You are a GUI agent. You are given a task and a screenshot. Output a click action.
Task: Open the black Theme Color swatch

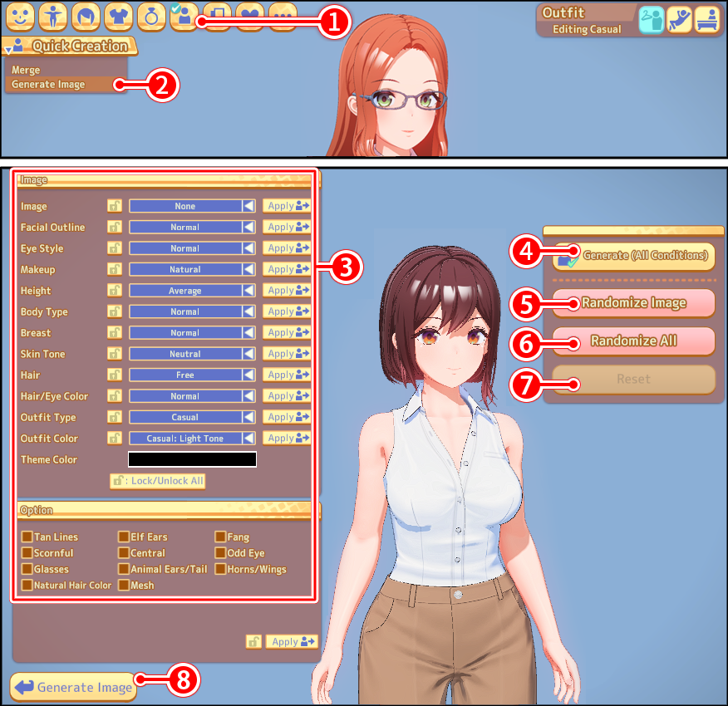point(192,459)
